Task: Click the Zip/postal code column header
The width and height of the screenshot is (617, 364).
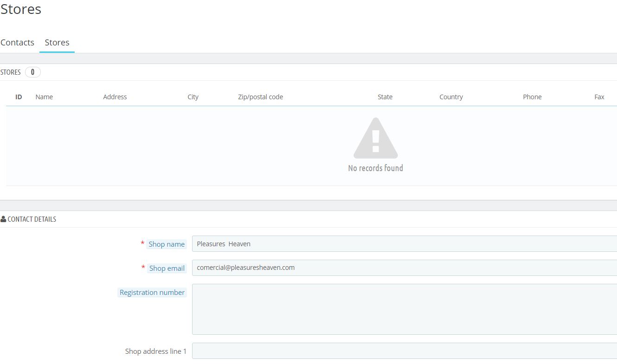Action: [x=260, y=97]
